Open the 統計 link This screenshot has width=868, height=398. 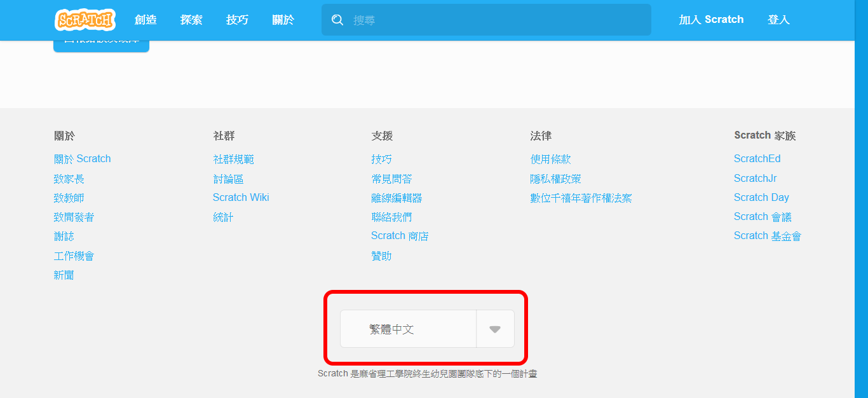(223, 217)
